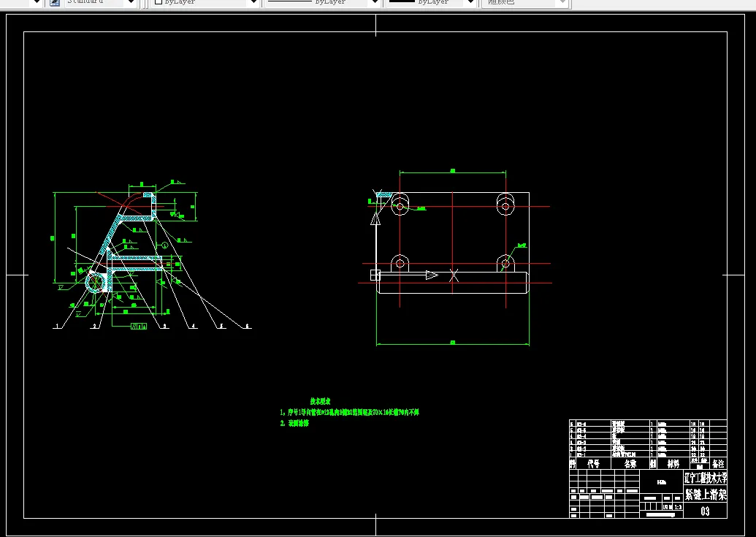Select part balloon number 1
This screenshot has width=756, height=537.
pos(58,327)
